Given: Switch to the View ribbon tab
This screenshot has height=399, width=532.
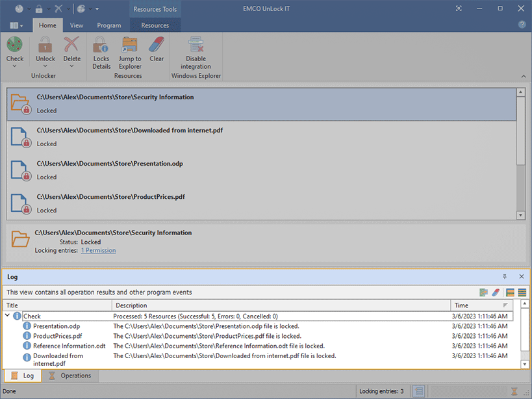Looking at the screenshot, I should coord(77,25).
